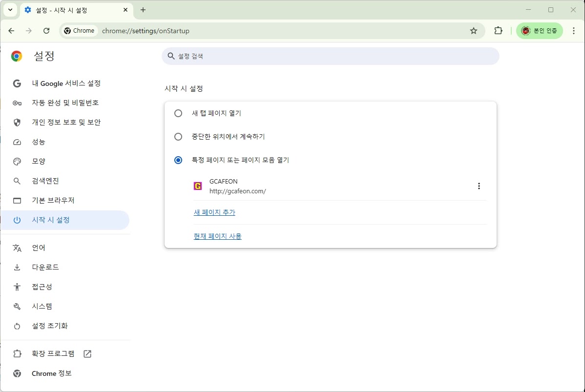585x392 pixels.
Task: Click the 본인 인증 profile button
Action: click(539, 31)
